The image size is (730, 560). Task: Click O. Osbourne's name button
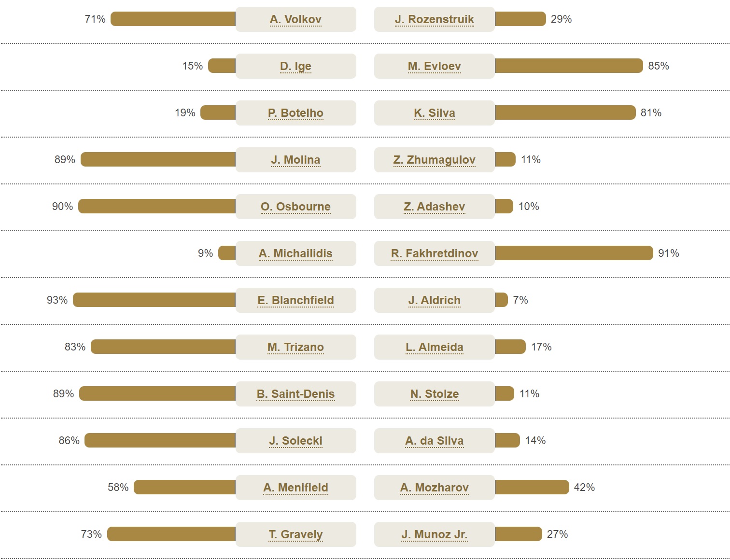tap(295, 207)
